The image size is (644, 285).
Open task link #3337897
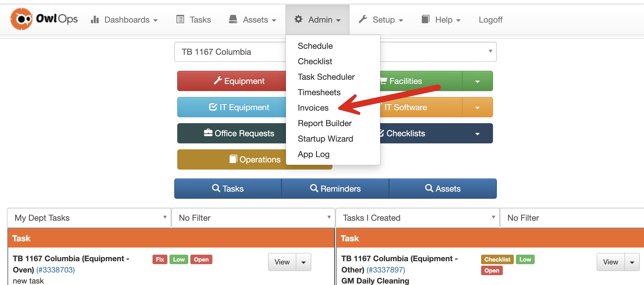tap(386, 270)
